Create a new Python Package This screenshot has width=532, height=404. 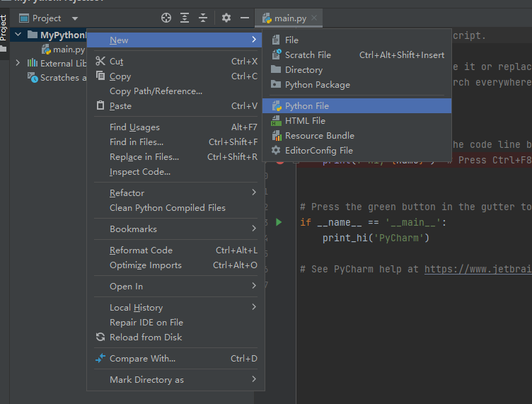357,85
